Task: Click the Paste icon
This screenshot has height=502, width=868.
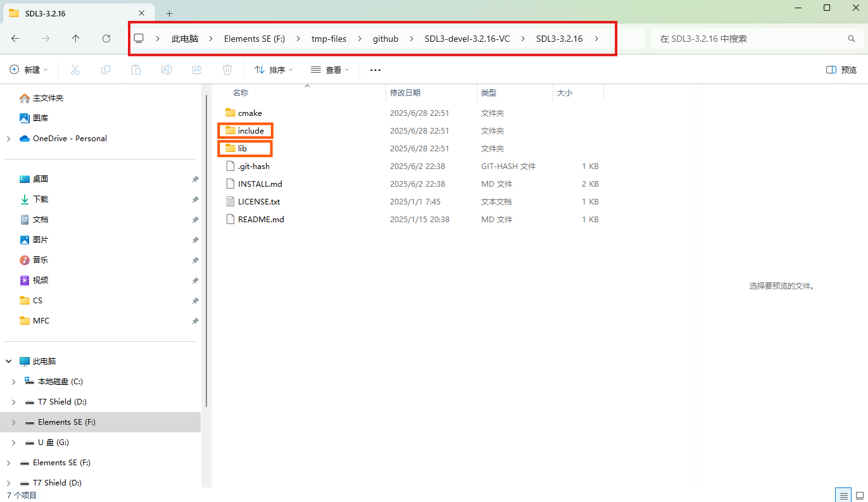Action: click(136, 70)
